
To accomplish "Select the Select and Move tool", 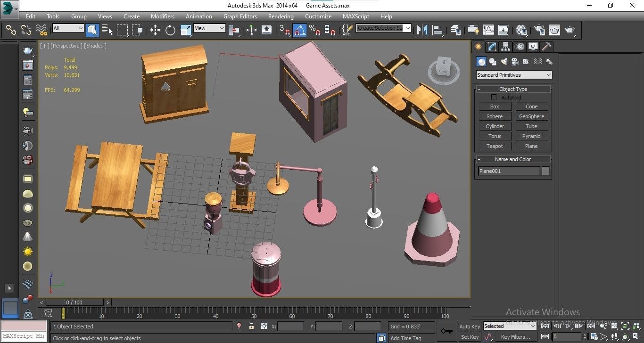I will (x=155, y=30).
